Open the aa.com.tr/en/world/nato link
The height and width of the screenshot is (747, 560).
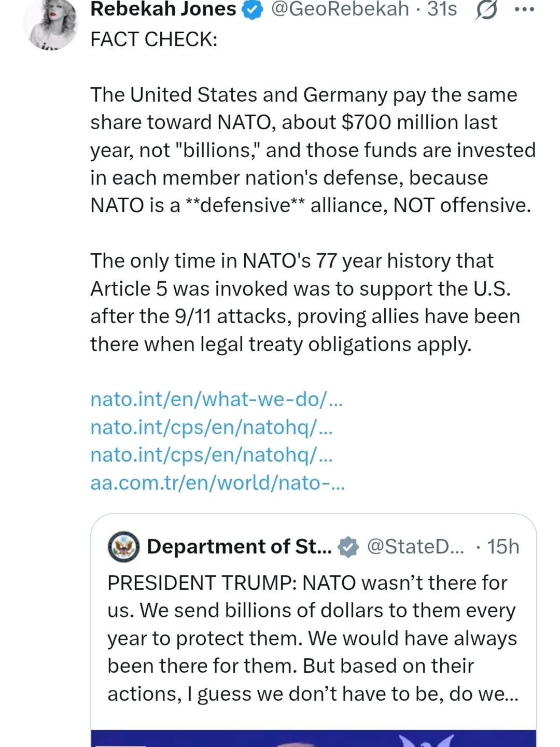click(x=217, y=483)
